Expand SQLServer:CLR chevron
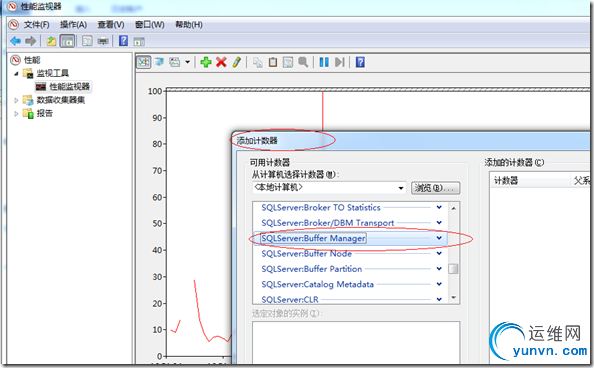This screenshot has height=368, width=594. [439, 299]
